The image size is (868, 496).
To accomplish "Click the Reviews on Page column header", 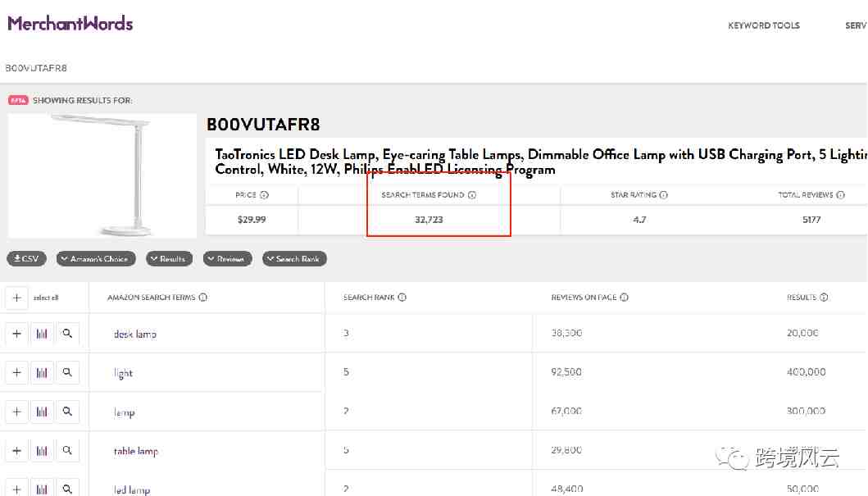I will click(584, 298).
